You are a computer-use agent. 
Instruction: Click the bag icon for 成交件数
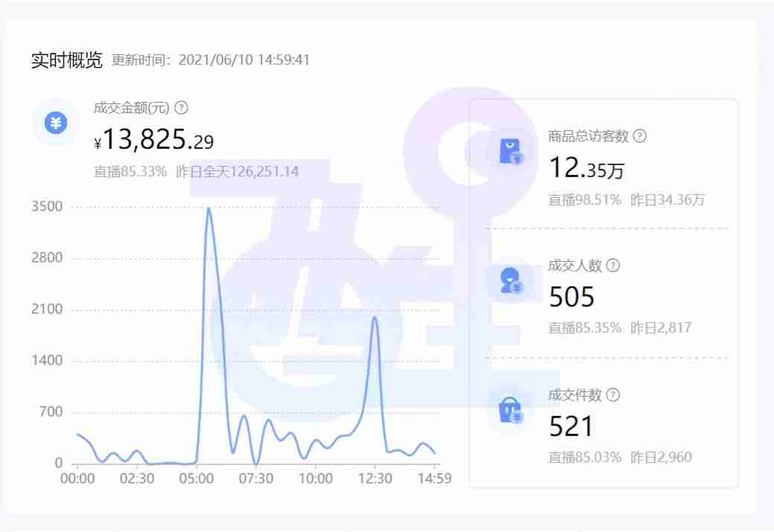(511, 410)
